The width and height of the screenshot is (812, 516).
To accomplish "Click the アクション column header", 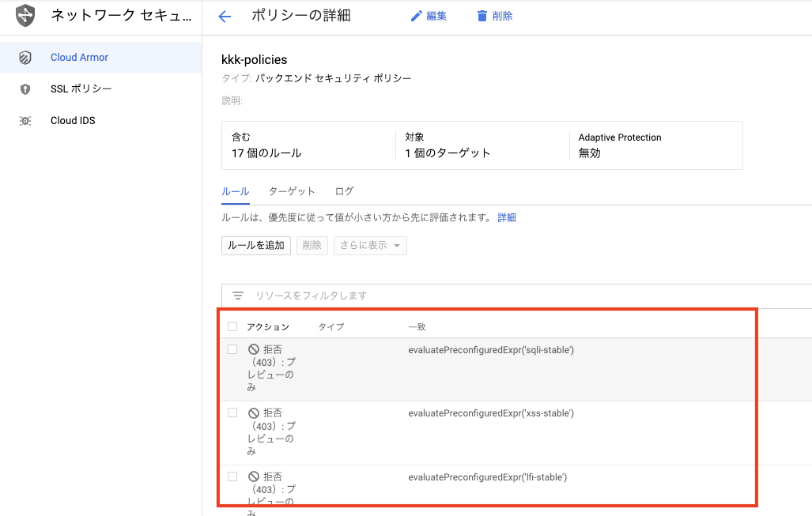I will point(268,326).
